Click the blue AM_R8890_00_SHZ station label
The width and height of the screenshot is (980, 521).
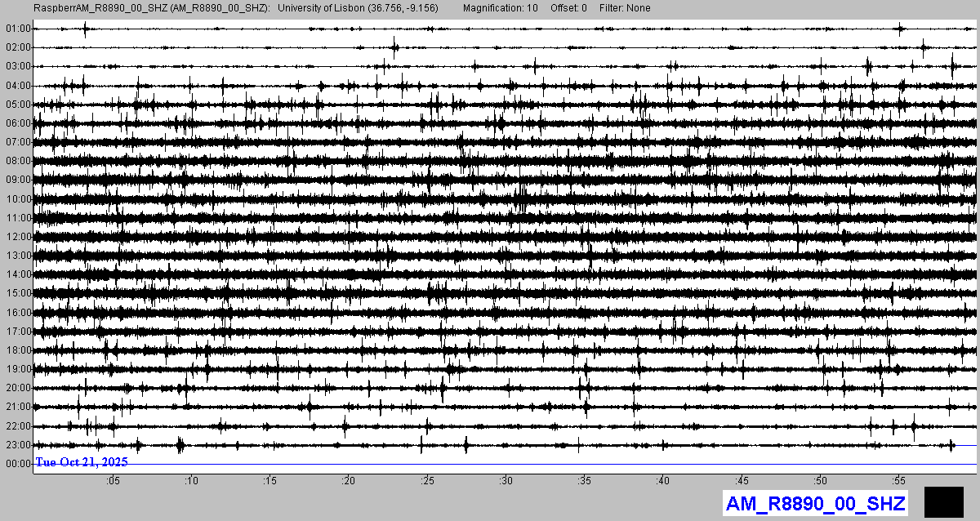(x=815, y=503)
